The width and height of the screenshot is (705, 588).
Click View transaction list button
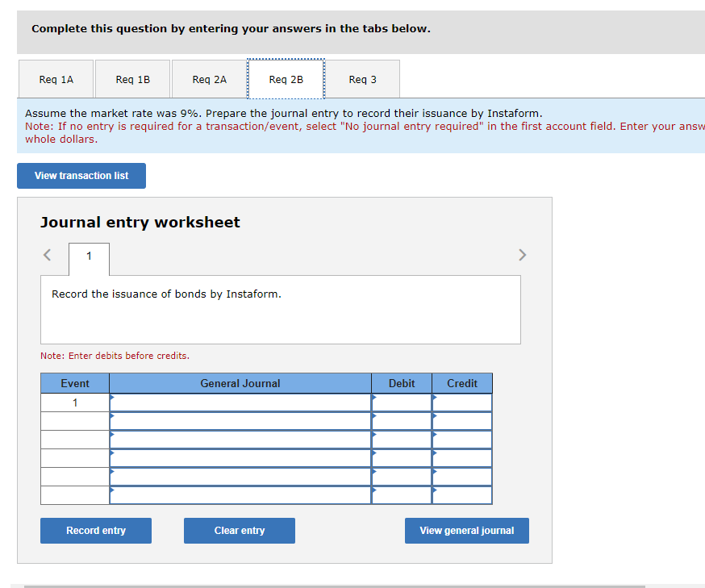pos(81,176)
